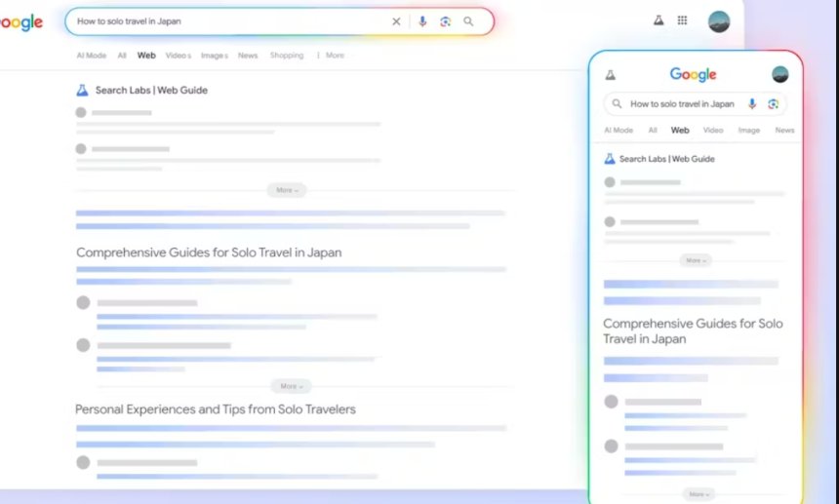Image resolution: width=839 pixels, height=504 pixels.
Task: Open Google Lens from the desktop search bar
Action: click(445, 21)
